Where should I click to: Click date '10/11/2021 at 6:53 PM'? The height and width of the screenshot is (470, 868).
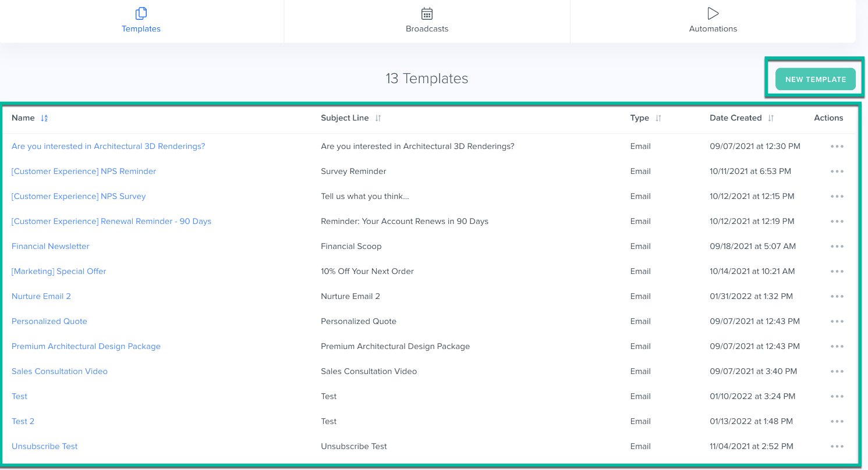click(750, 172)
